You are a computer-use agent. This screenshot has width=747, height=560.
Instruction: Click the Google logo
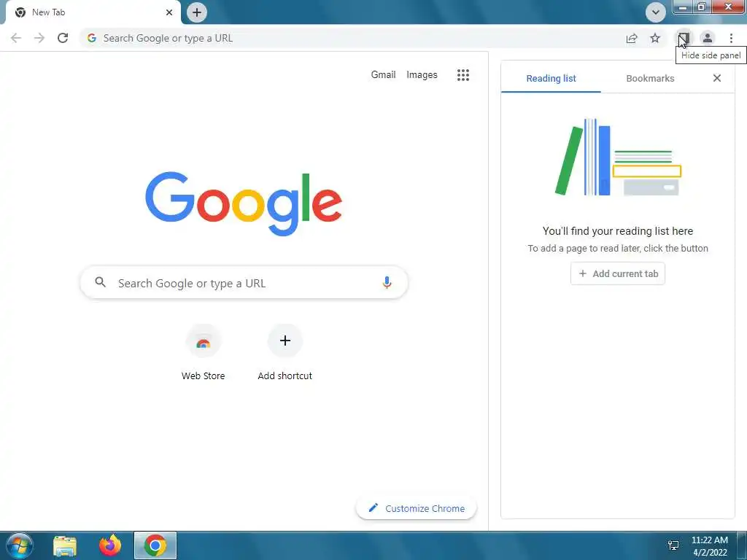[x=244, y=204]
